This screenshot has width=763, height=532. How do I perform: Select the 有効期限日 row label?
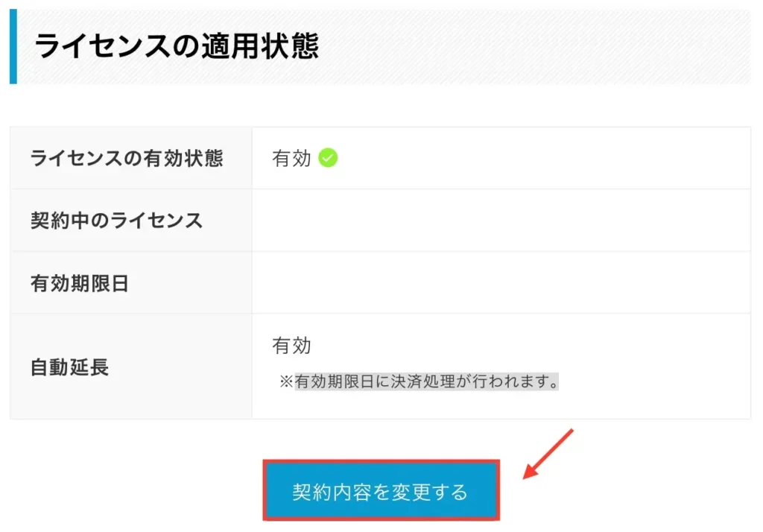click(x=80, y=283)
